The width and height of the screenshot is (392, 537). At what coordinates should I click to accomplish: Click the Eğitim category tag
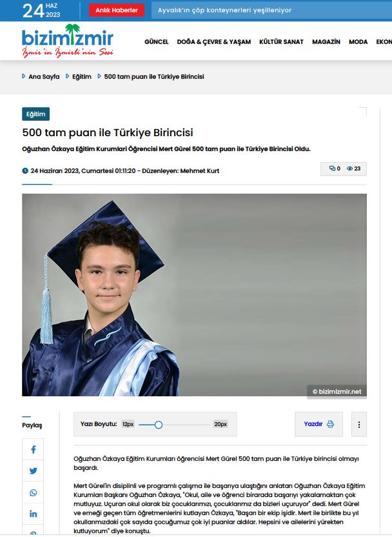tap(36, 114)
